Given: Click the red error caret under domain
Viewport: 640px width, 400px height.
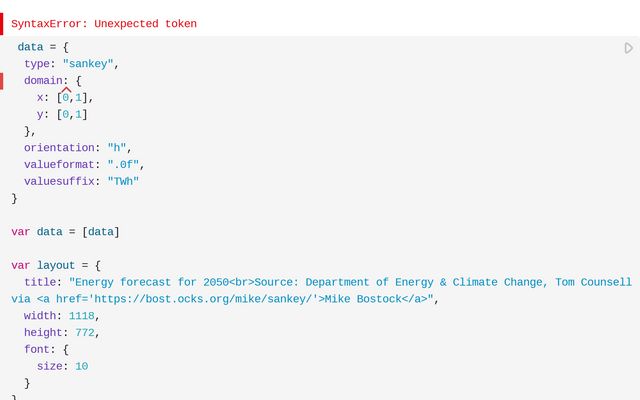Looking at the screenshot, I should (x=66, y=90).
